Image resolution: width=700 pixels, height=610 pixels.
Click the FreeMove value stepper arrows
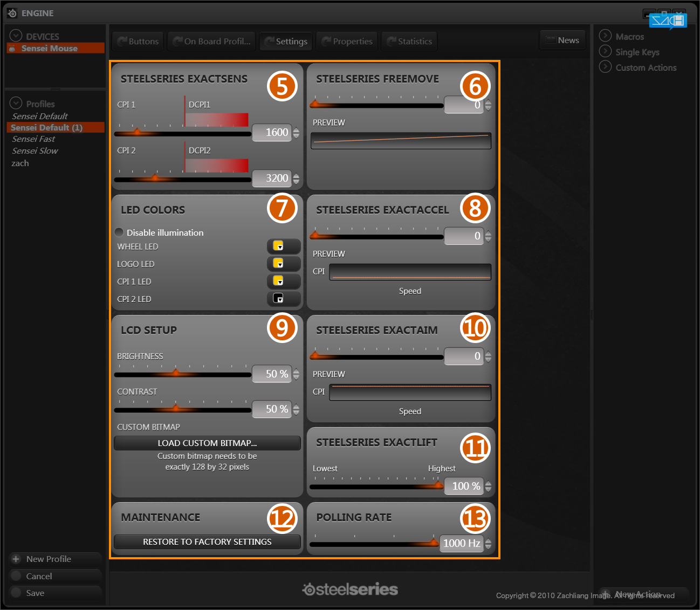[488, 105]
